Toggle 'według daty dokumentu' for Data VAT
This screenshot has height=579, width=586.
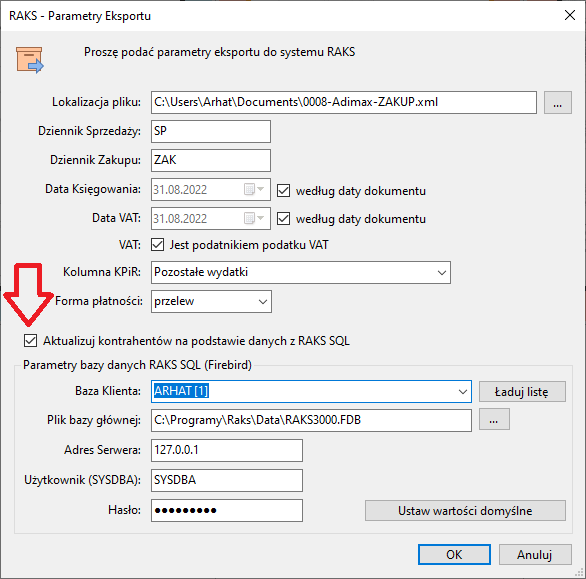coord(283,218)
